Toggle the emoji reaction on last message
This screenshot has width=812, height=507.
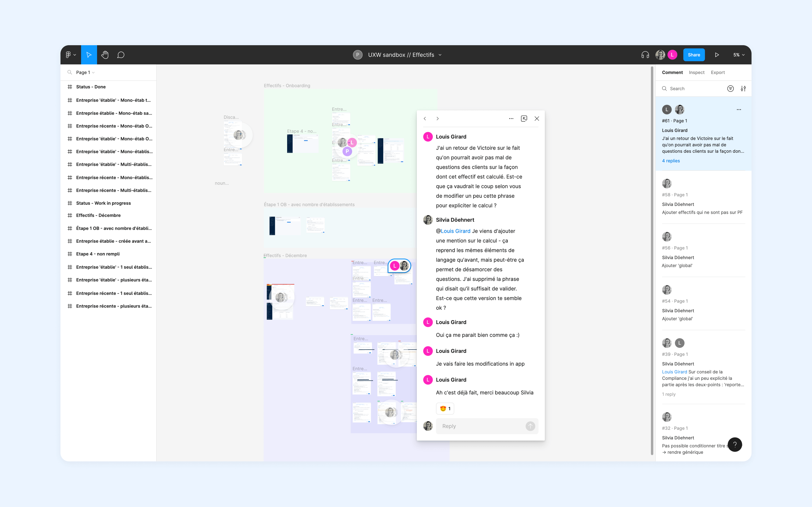coord(445,408)
